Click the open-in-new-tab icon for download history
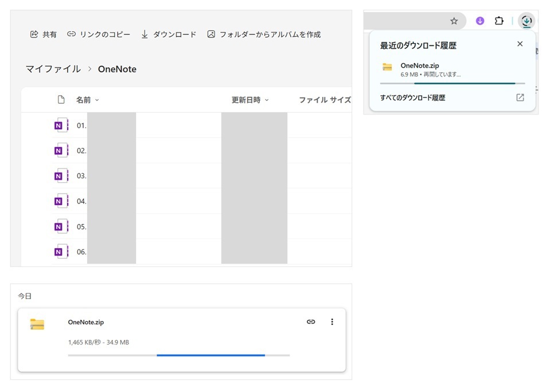 [520, 97]
